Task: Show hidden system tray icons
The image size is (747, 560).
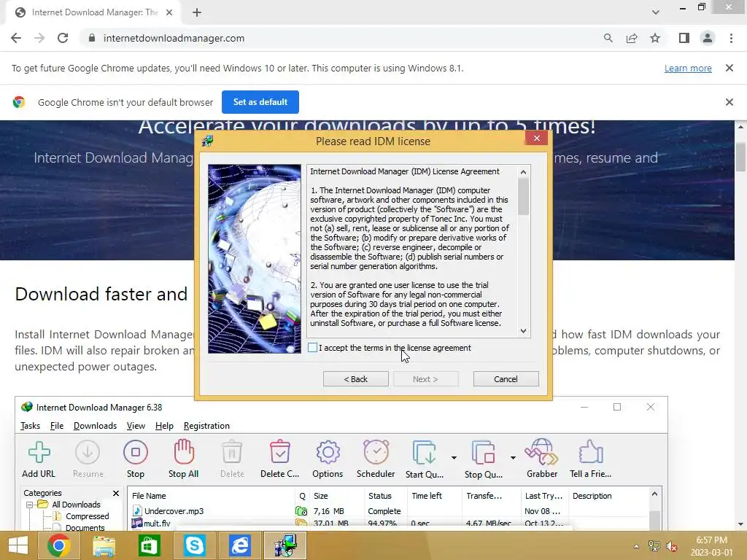Action: 636,546
